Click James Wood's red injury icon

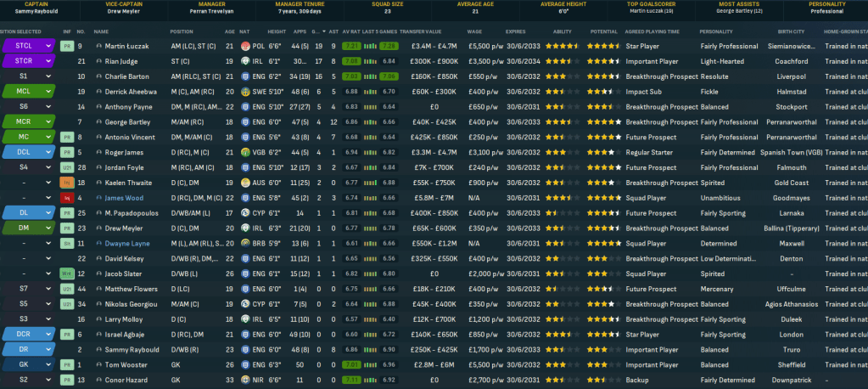66,198
